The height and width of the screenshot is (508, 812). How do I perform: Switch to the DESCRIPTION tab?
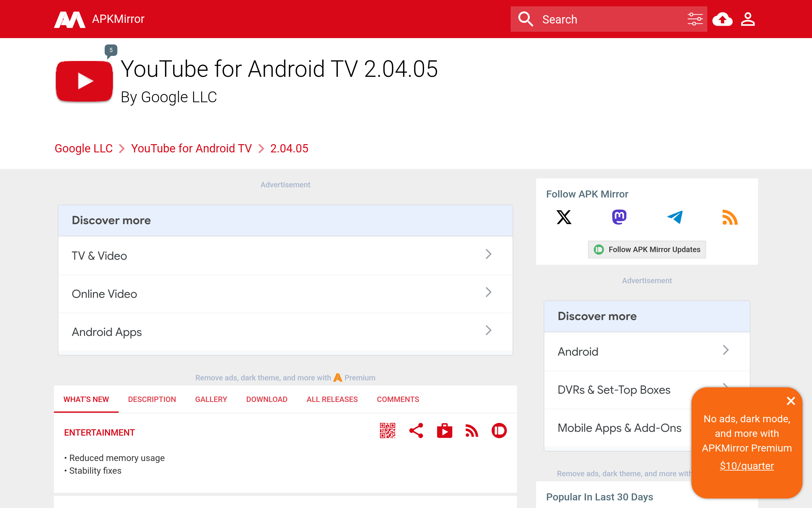coord(152,399)
